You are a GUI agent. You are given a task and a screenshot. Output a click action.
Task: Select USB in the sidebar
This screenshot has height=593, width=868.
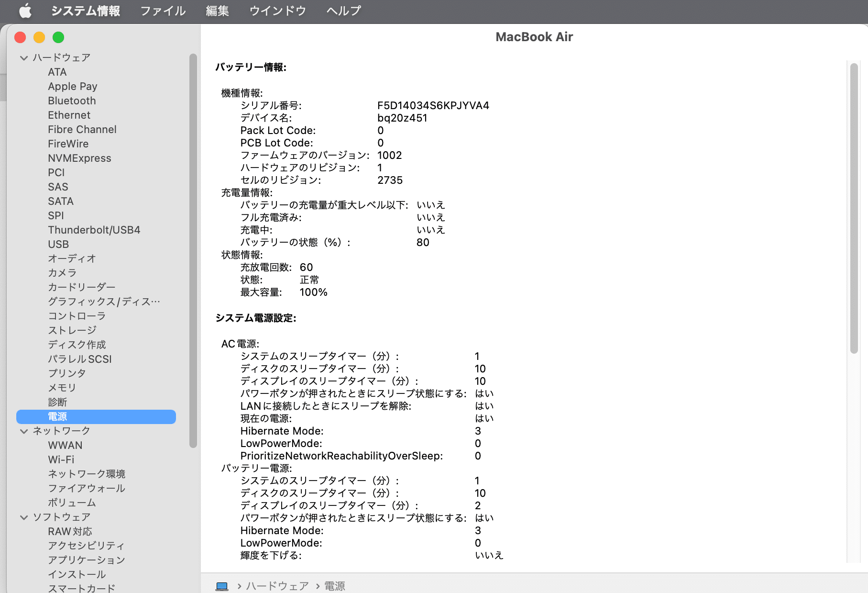coord(58,245)
